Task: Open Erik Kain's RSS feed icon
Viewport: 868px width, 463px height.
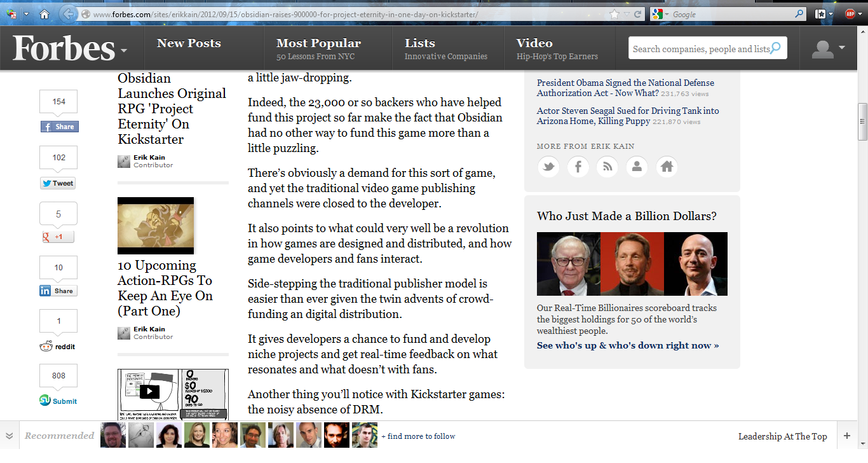Action: click(607, 167)
